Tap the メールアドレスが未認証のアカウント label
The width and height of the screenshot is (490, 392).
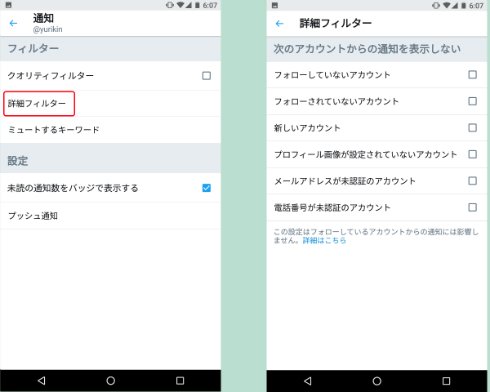click(345, 181)
